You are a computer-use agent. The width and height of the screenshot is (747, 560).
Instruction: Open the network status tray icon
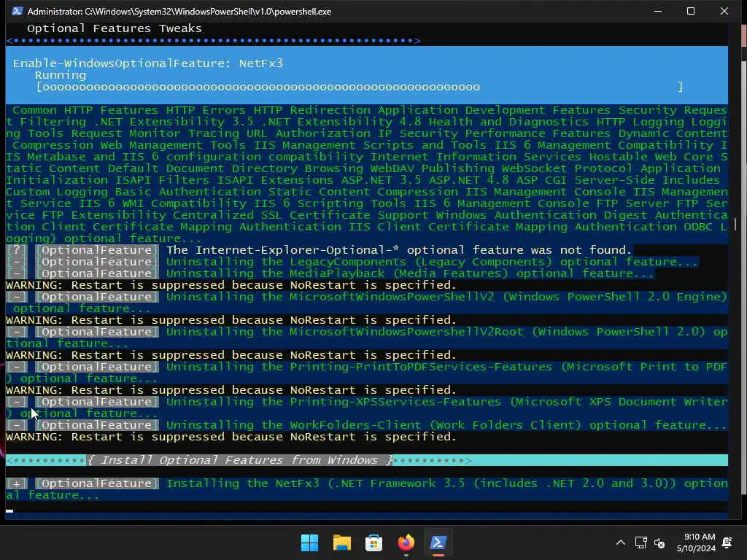point(640,542)
